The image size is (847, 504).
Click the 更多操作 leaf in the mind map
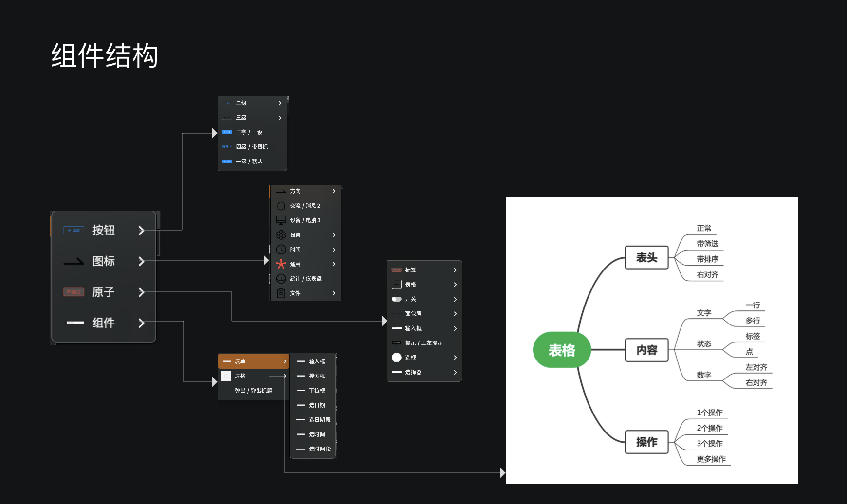[711, 459]
